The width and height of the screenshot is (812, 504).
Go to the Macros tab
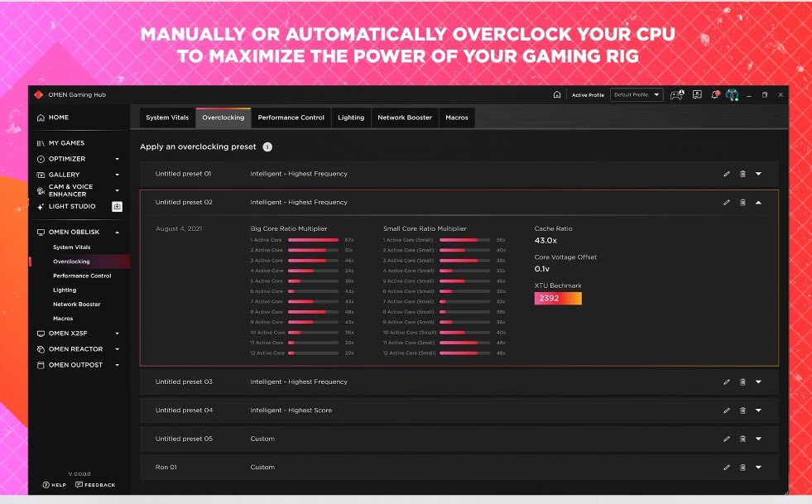(x=457, y=118)
